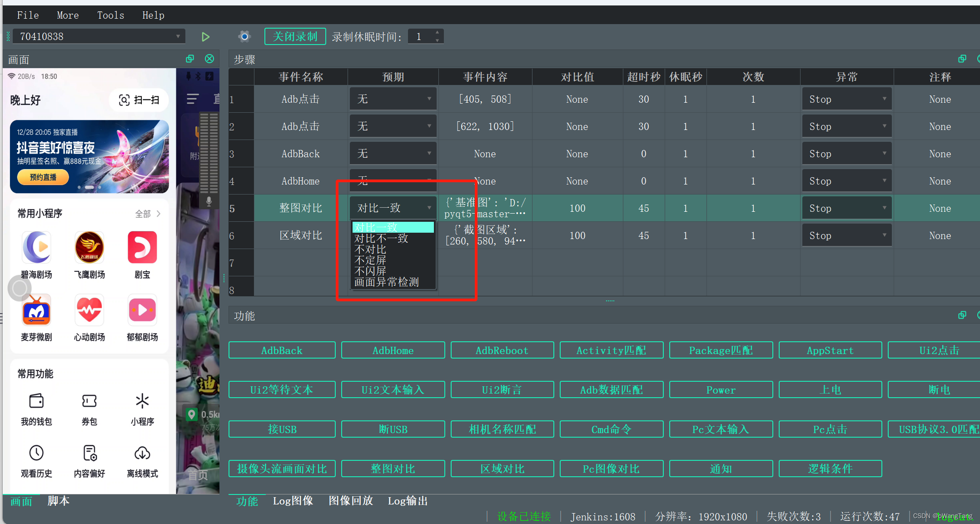The width and height of the screenshot is (980, 524).
Task: Increase 录制休眠时间 with the up arrow
Action: pyautogui.click(x=437, y=33)
